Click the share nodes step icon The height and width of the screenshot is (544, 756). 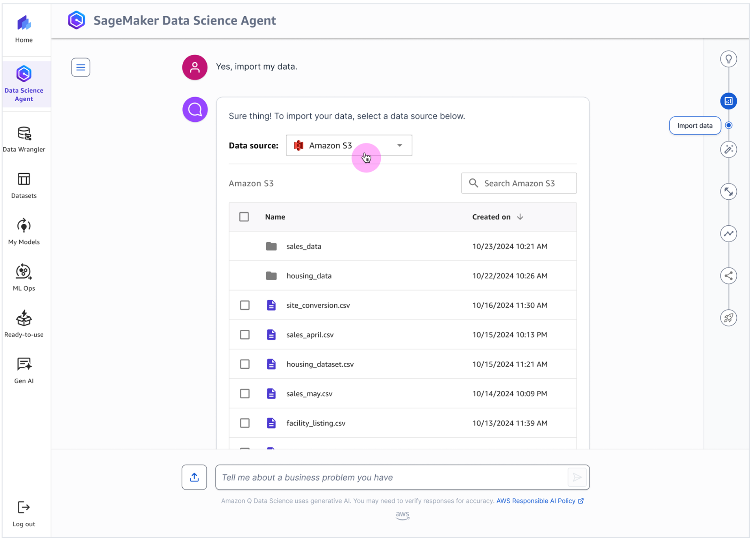728,276
